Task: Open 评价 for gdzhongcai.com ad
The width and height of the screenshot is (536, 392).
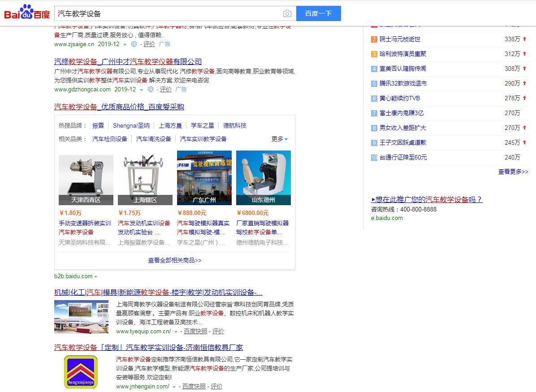Action: click(166, 89)
